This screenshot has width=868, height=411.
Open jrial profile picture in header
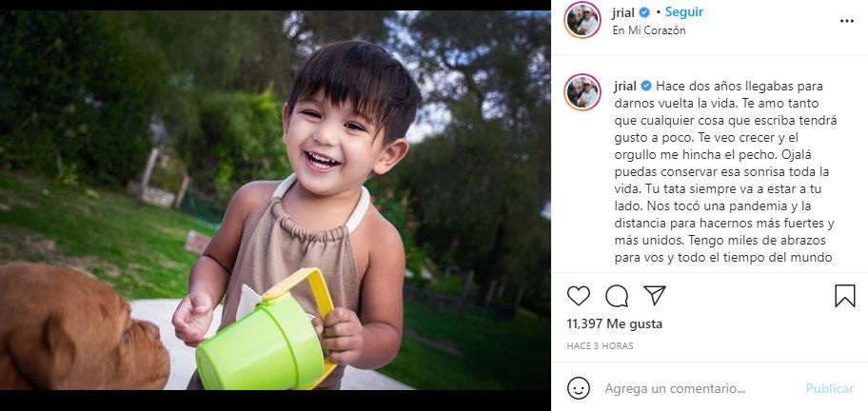click(x=582, y=20)
